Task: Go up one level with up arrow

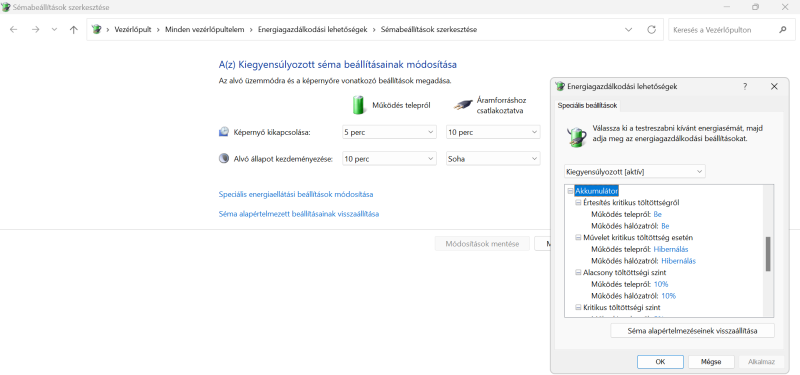Action: coord(73,30)
